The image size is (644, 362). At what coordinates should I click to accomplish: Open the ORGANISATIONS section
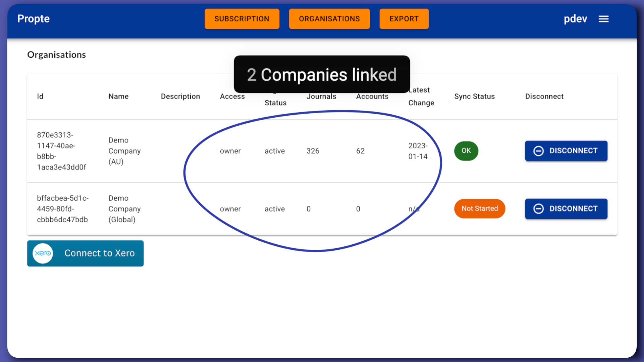tap(329, 18)
